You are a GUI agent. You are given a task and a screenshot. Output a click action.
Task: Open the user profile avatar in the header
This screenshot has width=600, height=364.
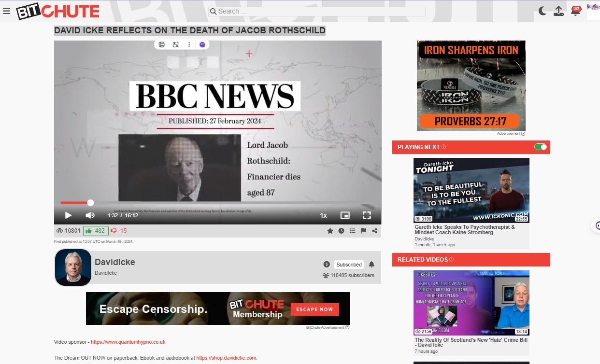pyautogui.click(x=593, y=11)
